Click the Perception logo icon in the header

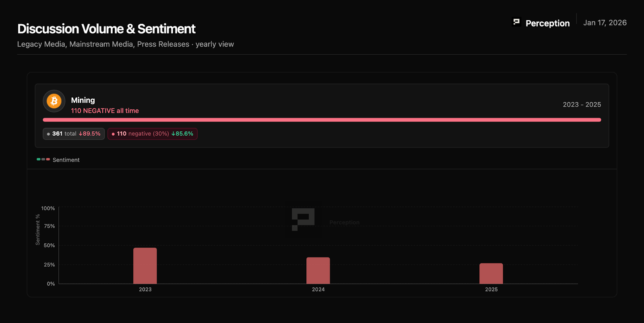(516, 22)
